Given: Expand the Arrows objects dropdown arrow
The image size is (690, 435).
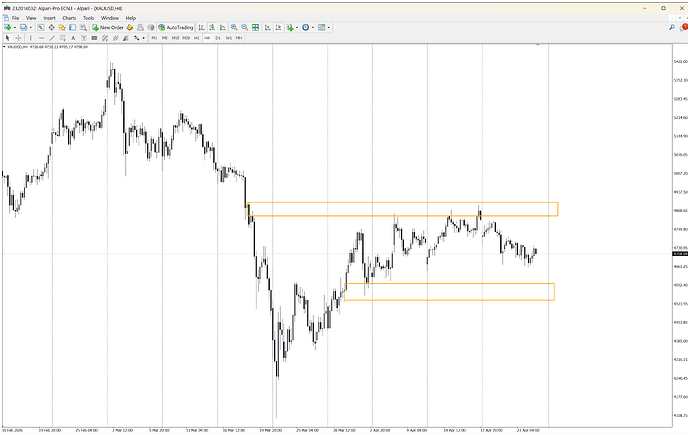Looking at the screenshot, I should 143,38.
